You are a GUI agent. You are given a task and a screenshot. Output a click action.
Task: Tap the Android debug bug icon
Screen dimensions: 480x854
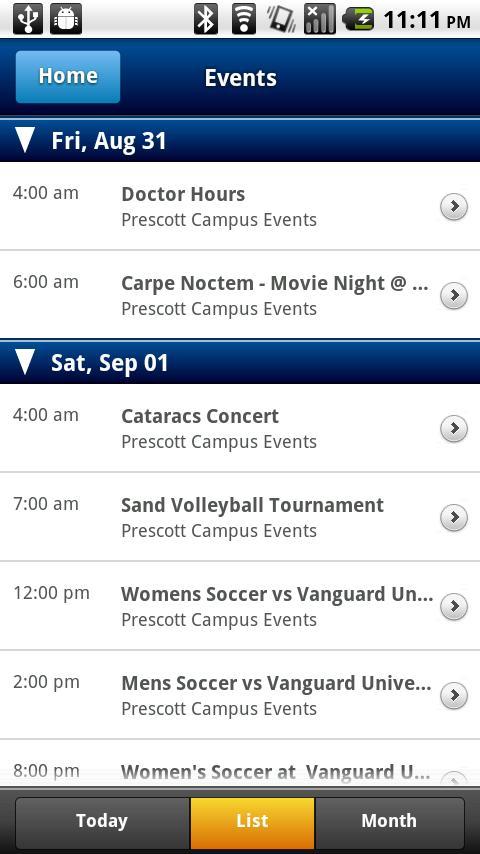tap(66, 19)
